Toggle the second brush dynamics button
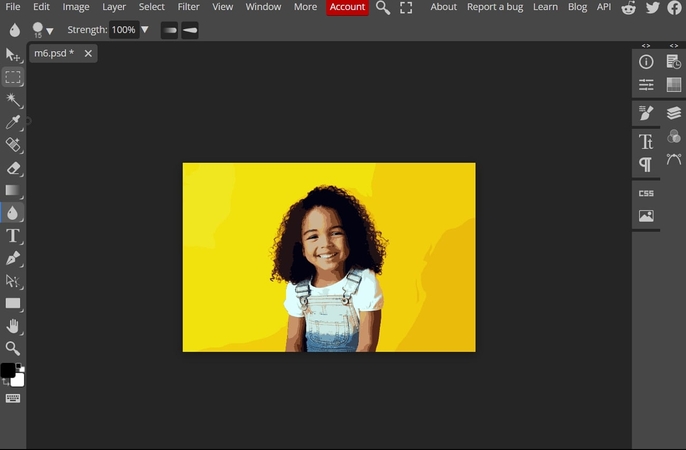The height and width of the screenshot is (450, 686). tap(190, 30)
